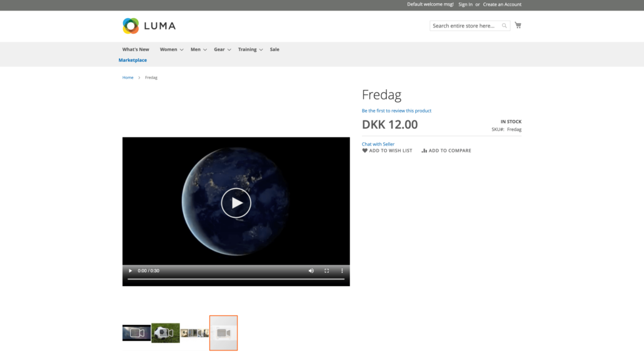The height and width of the screenshot is (361, 644).
Task: Expand Women dropdown arrow
Action: (x=181, y=49)
